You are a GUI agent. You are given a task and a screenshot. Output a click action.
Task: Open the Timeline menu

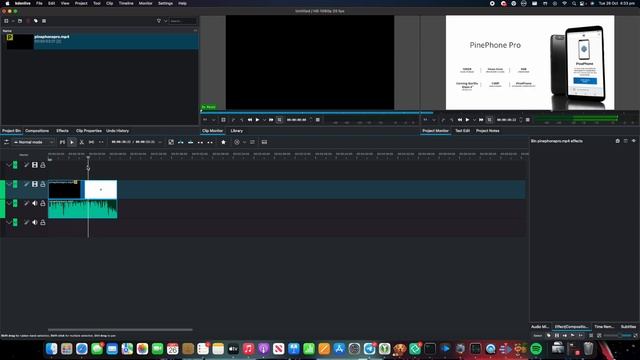point(126,3)
